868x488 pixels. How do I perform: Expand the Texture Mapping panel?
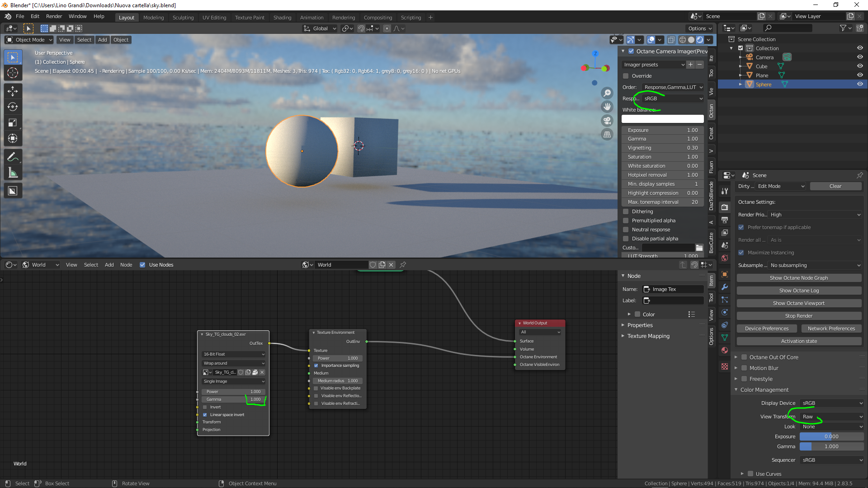(x=648, y=336)
